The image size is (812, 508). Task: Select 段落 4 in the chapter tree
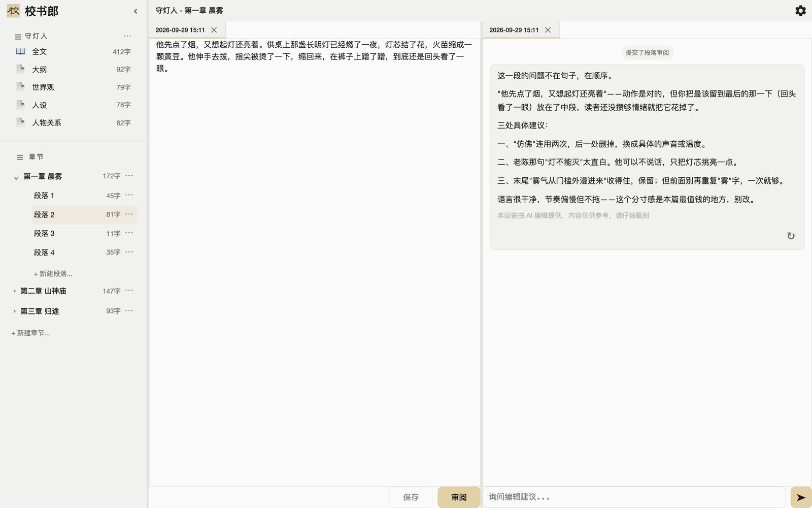click(x=84, y=252)
